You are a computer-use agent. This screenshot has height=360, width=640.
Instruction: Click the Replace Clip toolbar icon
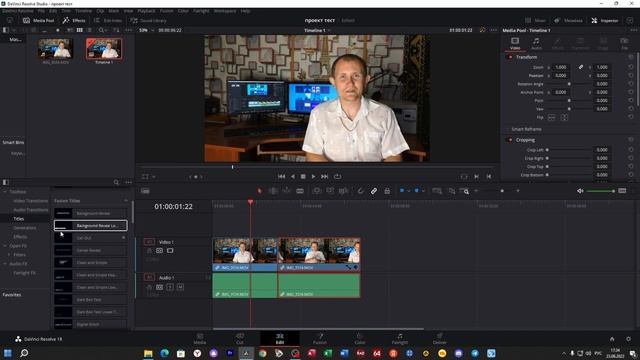343,191
